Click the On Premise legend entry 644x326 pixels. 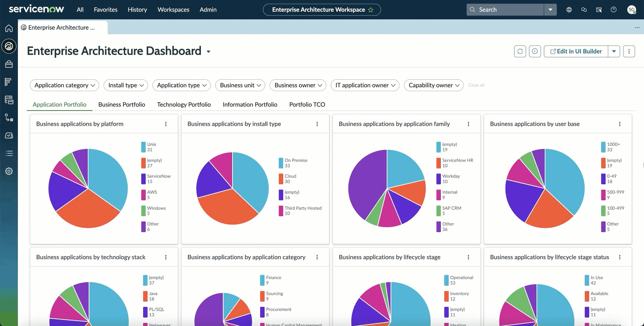tap(293, 163)
